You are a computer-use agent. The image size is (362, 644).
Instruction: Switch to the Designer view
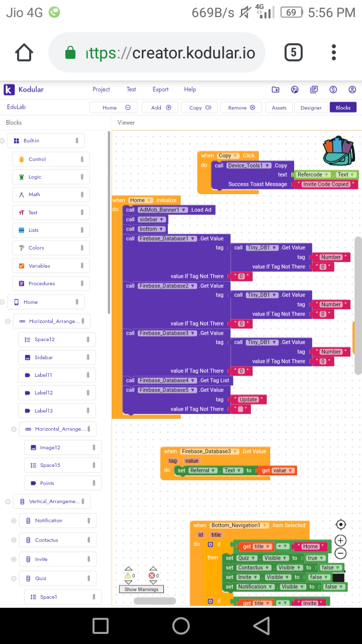click(x=311, y=108)
